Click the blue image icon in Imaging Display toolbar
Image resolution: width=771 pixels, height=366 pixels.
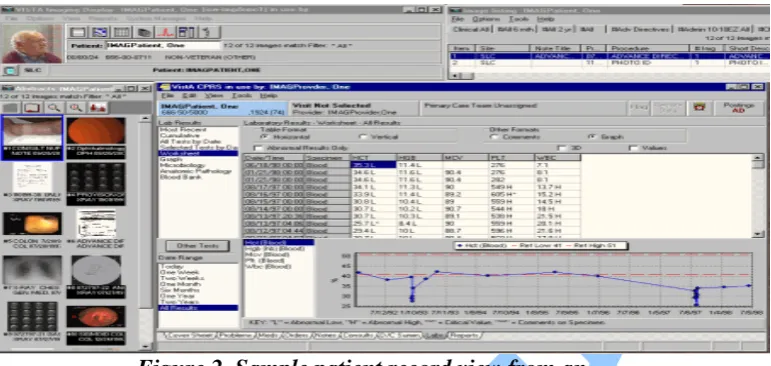point(100,32)
